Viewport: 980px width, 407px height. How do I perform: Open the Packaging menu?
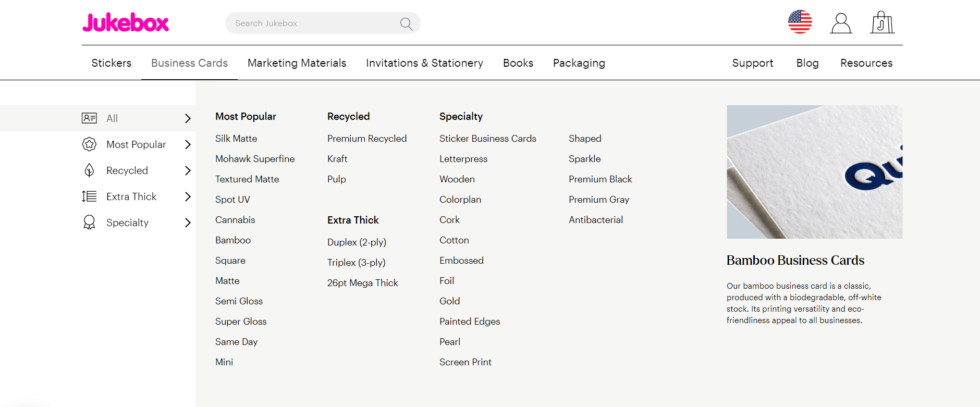(579, 63)
